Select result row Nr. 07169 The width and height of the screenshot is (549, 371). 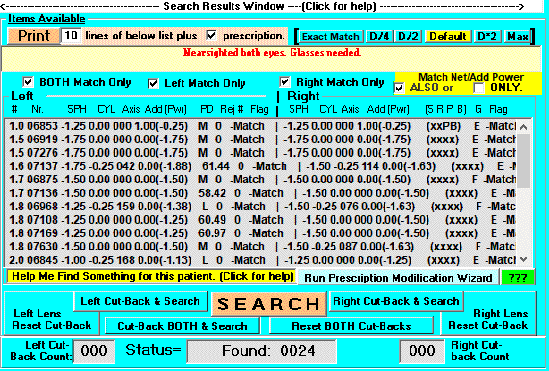click(x=261, y=233)
